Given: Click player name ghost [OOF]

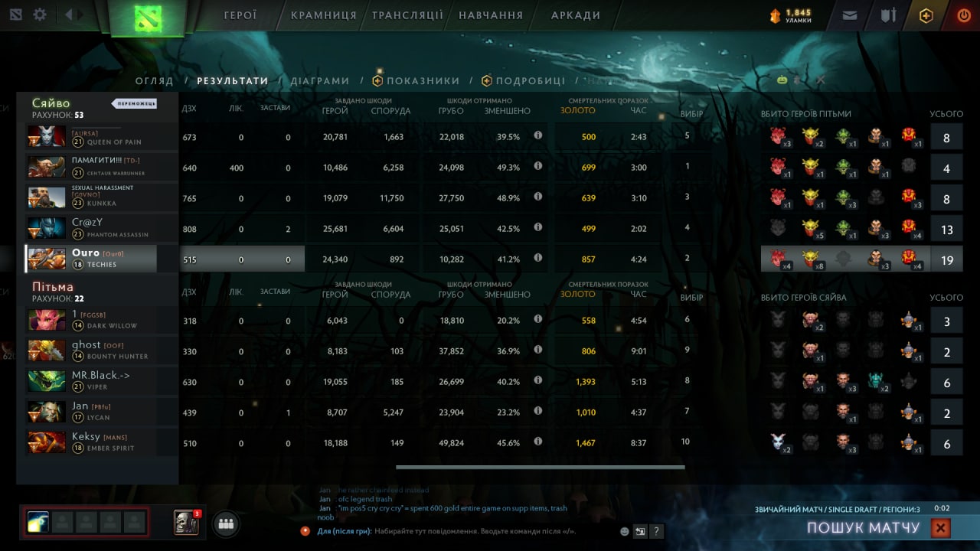Looking at the screenshot, I should (98, 345).
